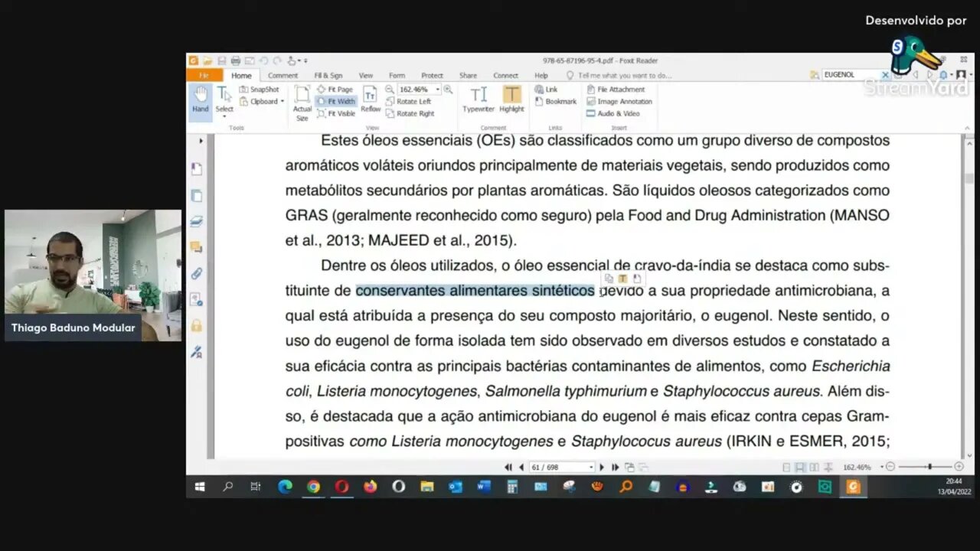This screenshot has height=551, width=980.
Task: Add a Bookmark
Action: tap(555, 101)
